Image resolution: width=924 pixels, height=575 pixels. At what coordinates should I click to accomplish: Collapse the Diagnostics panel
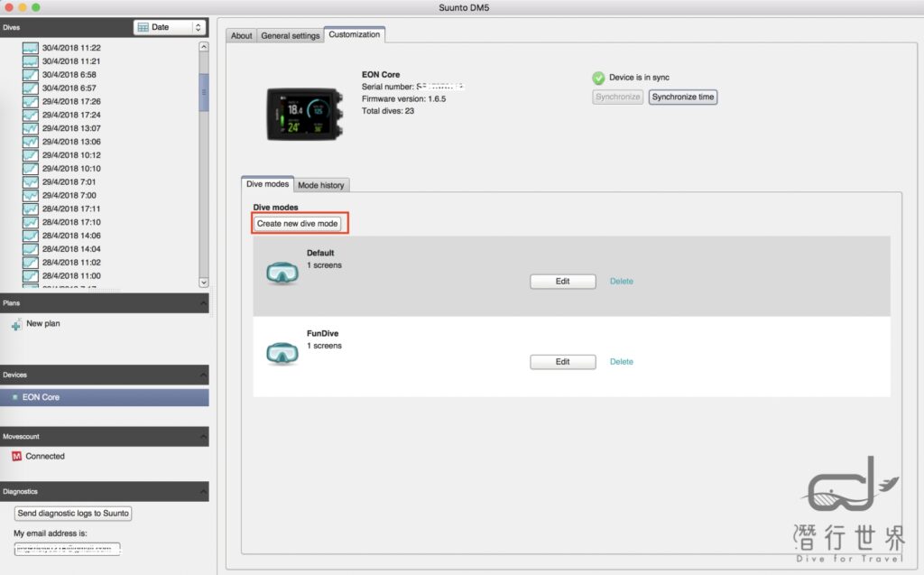pyautogui.click(x=203, y=491)
